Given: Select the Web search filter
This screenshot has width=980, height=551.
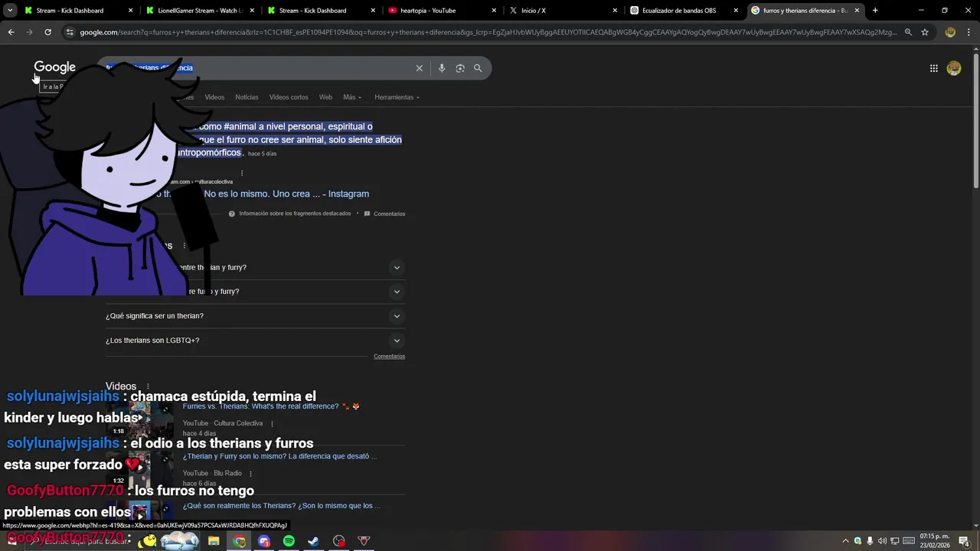Looking at the screenshot, I should pyautogui.click(x=325, y=97).
